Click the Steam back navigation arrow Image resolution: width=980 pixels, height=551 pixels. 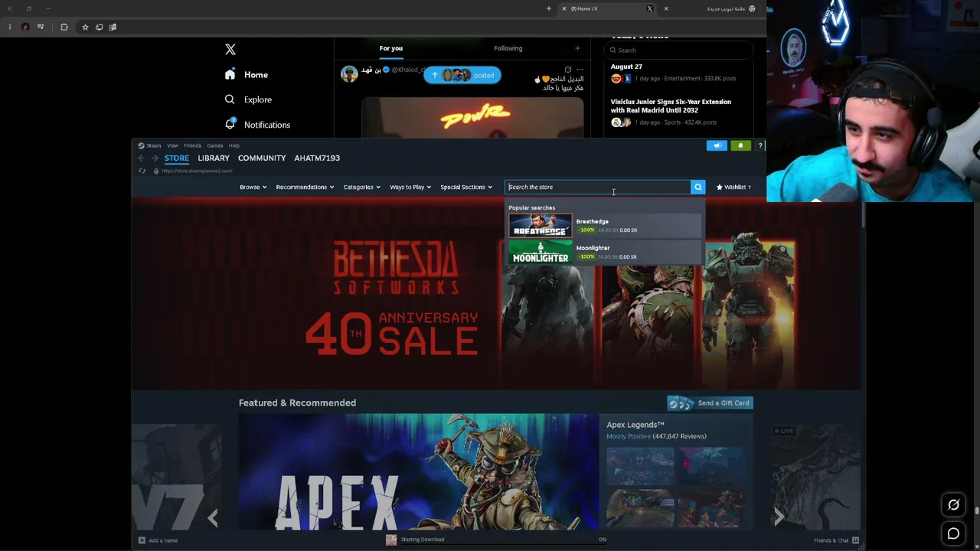tap(142, 158)
